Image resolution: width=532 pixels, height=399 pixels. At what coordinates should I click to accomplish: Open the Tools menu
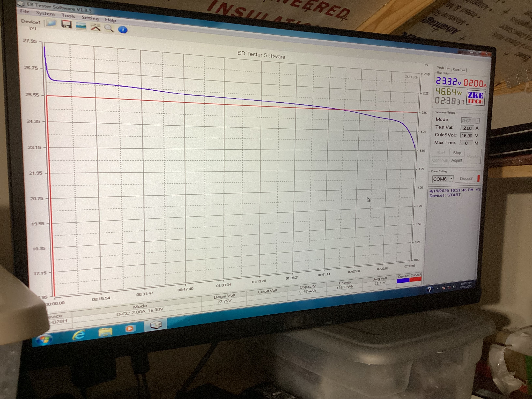(68, 16)
